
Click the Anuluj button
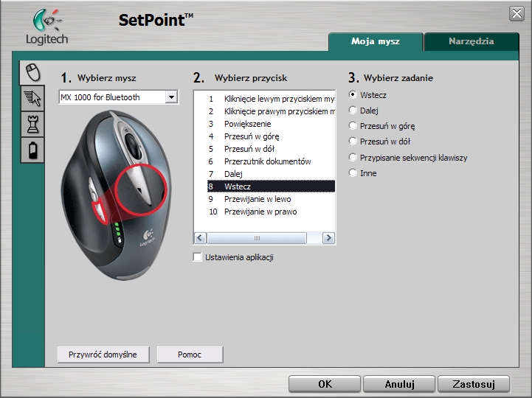point(399,384)
